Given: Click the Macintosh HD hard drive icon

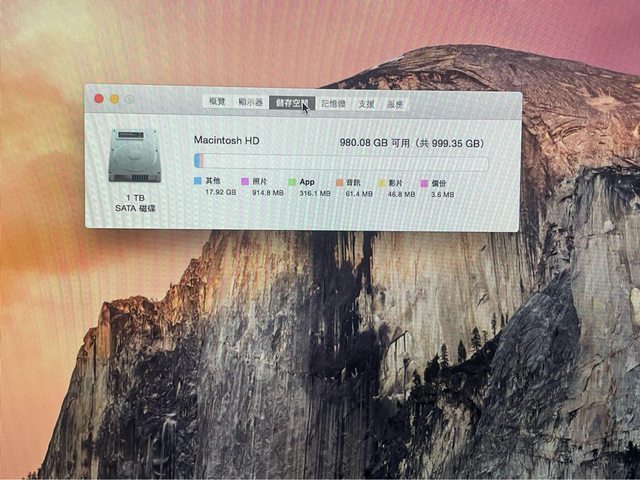Looking at the screenshot, I should (134, 155).
